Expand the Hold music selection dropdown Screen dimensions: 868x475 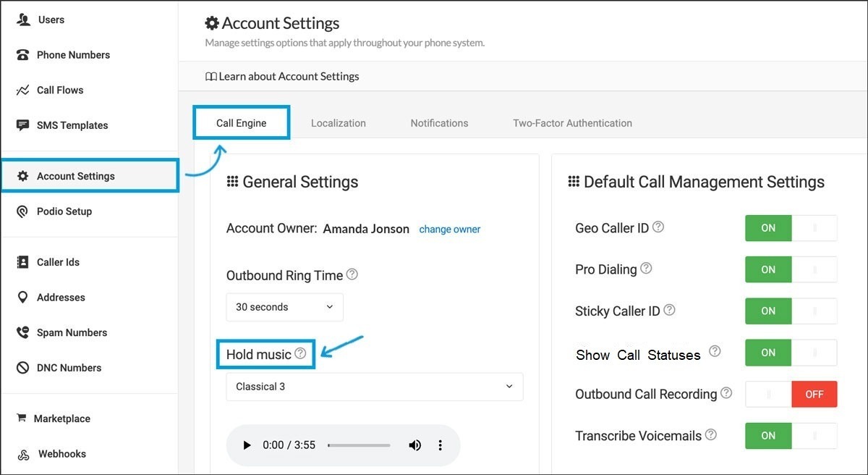374,387
